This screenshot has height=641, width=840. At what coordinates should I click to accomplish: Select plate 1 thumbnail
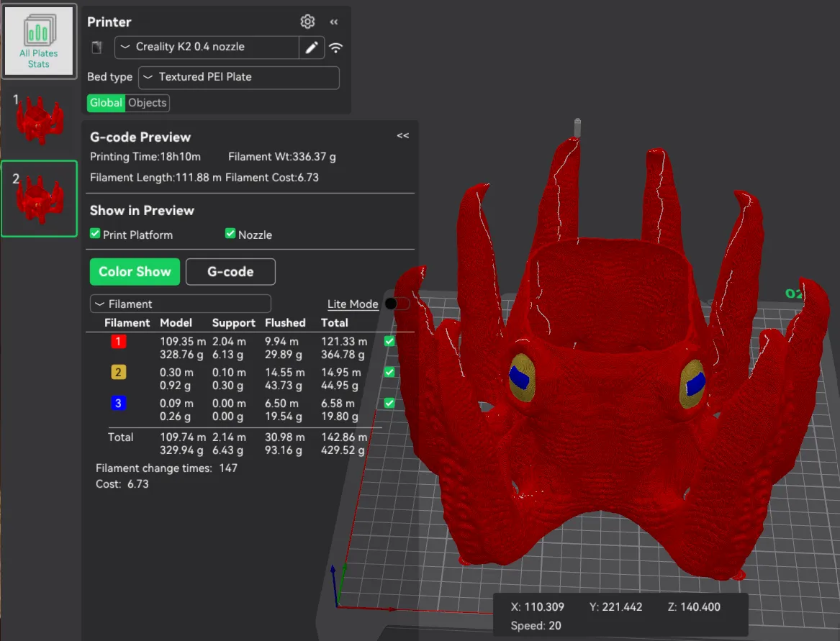click(39, 119)
